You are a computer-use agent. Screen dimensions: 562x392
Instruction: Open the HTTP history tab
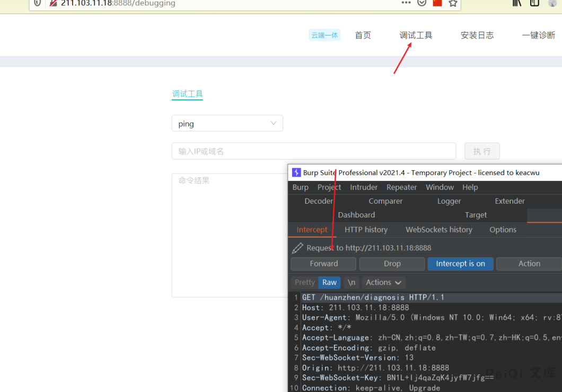(x=366, y=230)
